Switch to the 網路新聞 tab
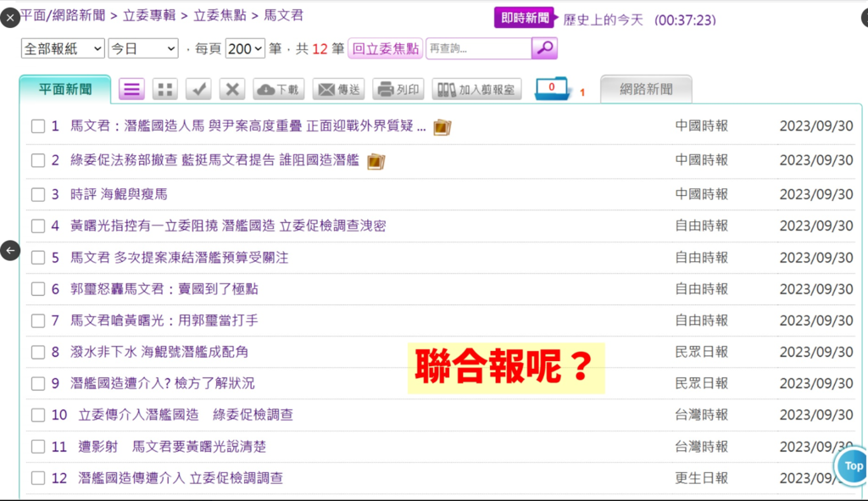868x501 pixels. point(646,89)
